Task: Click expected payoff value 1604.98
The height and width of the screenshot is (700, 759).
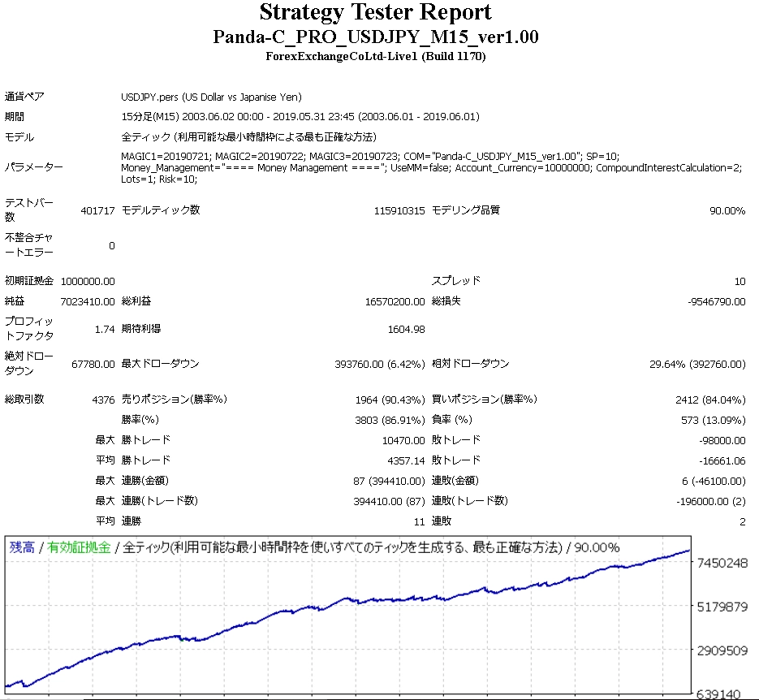Action: tap(406, 329)
